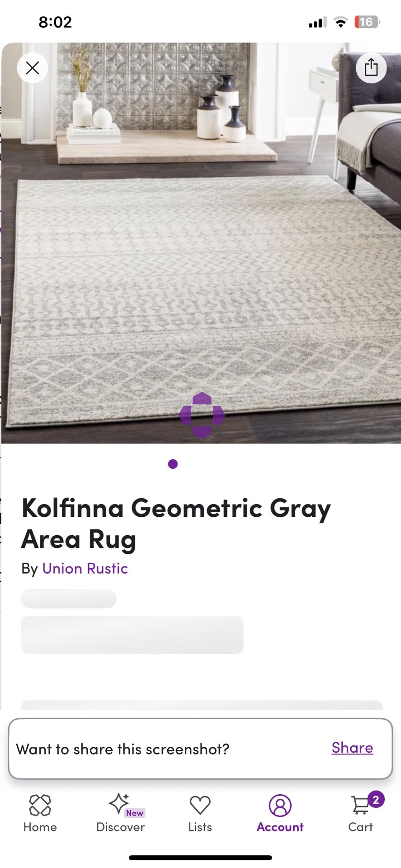Go to the Account profile icon
401x868 pixels.
point(280,805)
